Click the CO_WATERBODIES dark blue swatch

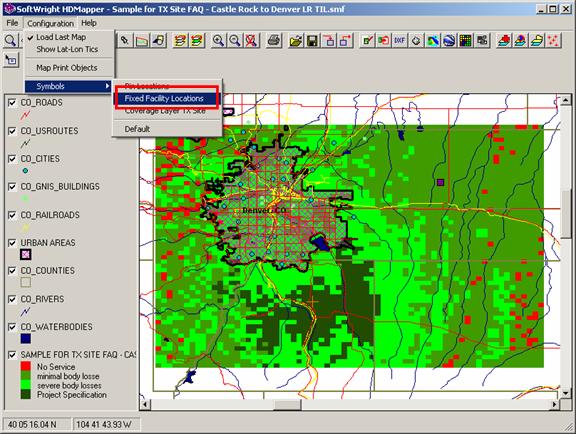[x=26, y=338]
